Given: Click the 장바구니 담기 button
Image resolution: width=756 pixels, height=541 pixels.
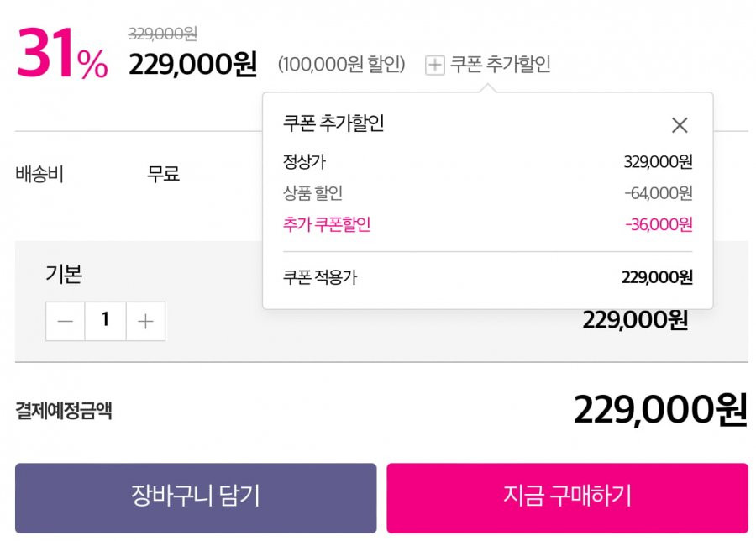Looking at the screenshot, I should pos(196,498).
